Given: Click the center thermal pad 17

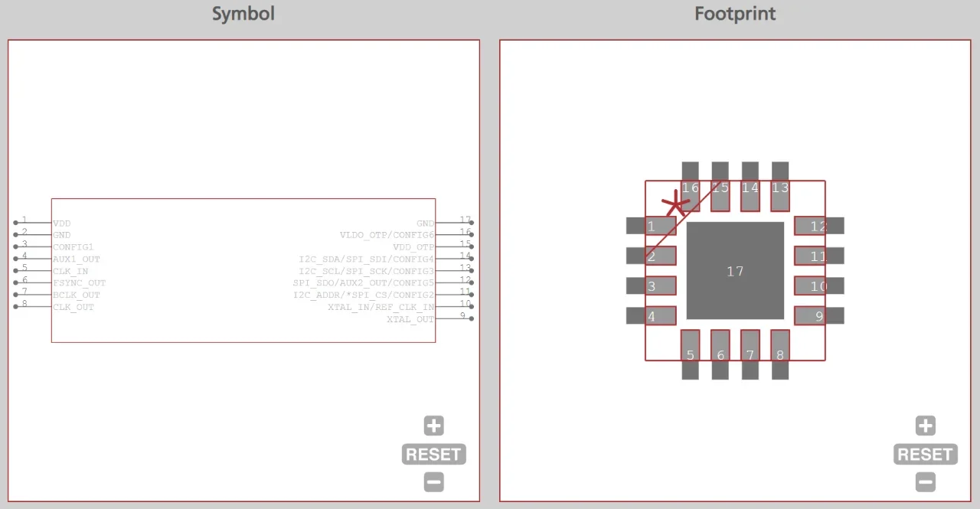Looking at the screenshot, I should click(735, 271).
